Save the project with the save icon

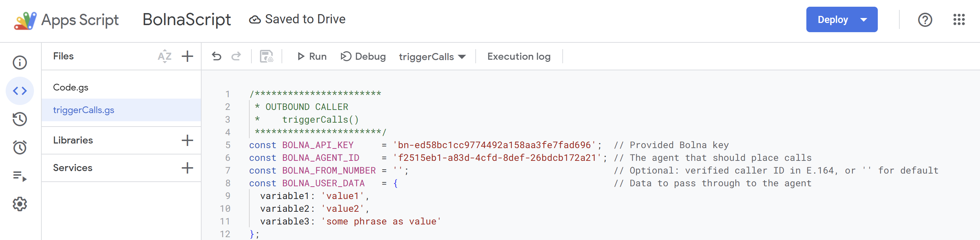pyautogui.click(x=266, y=56)
